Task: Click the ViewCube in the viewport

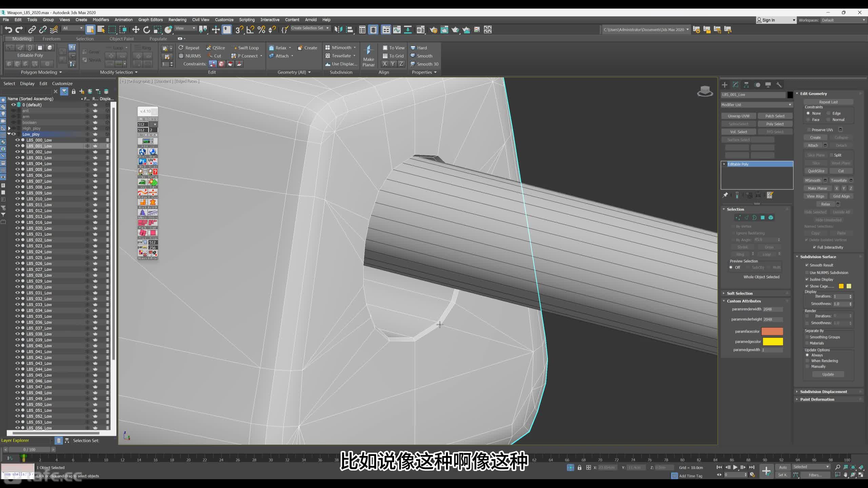Action: [705, 91]
